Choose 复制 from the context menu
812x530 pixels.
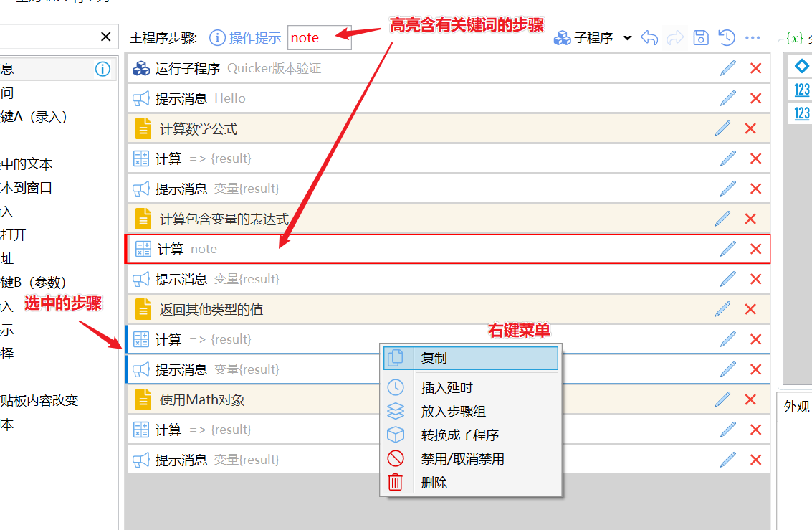pos(471,358)
